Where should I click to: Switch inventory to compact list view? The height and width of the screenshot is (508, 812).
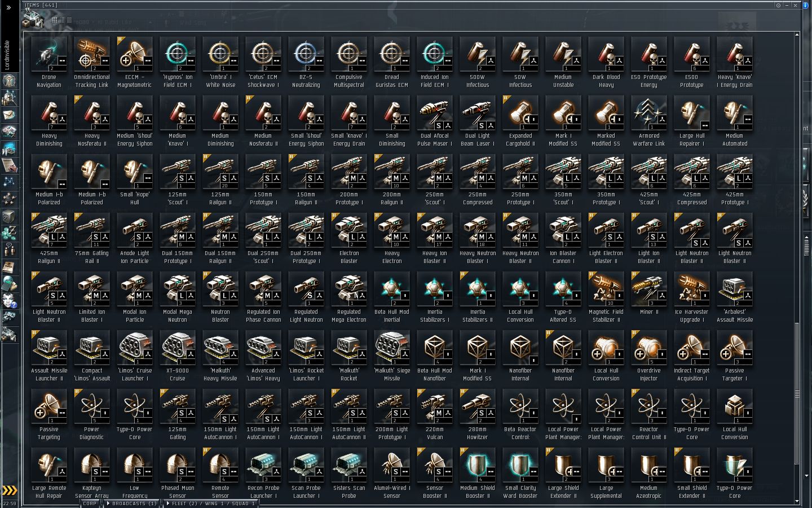pos(69,20)
